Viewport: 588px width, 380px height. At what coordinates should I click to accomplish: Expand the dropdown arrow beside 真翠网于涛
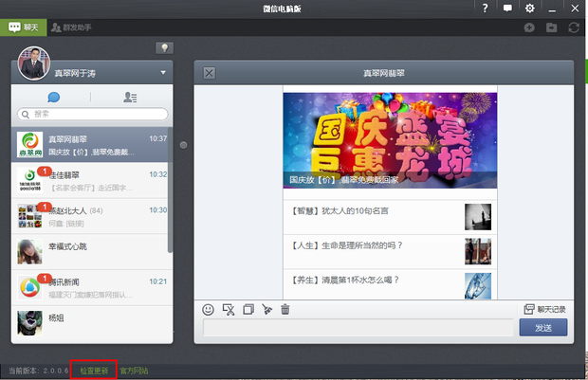(163, 72)
